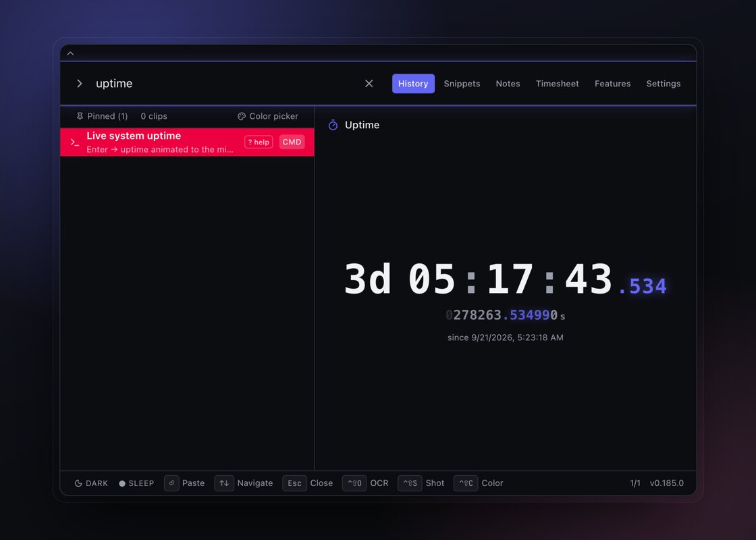Click the Shot shortcut key badge
Viewport: 756px width, 540px height.
click(x=410, y=483)
